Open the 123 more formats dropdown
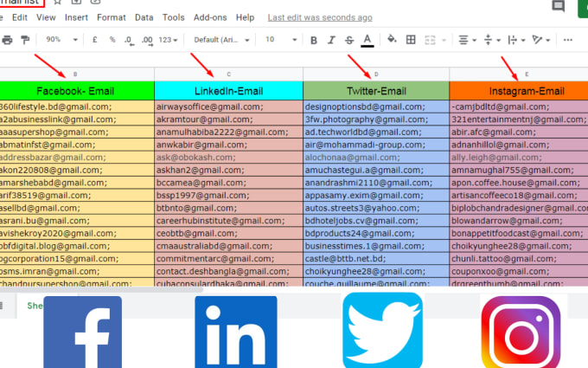This screenshot has height=368, width=588. [168, 40]
